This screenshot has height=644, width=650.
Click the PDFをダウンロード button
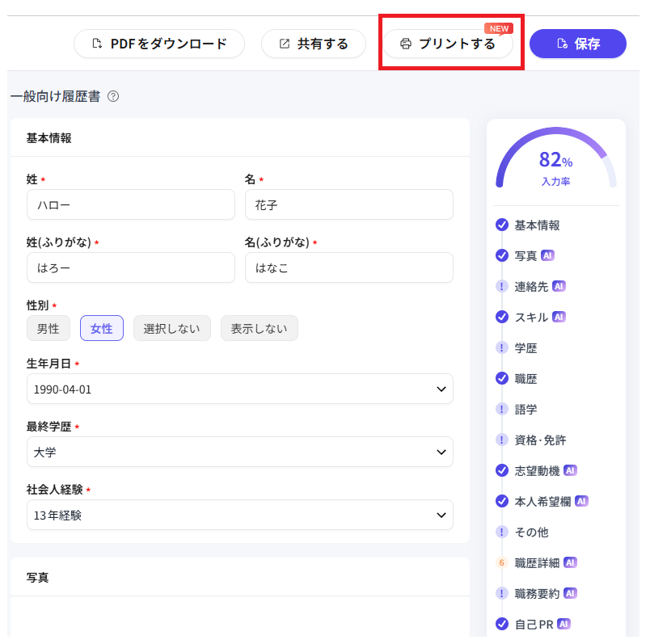click(159, 44)
